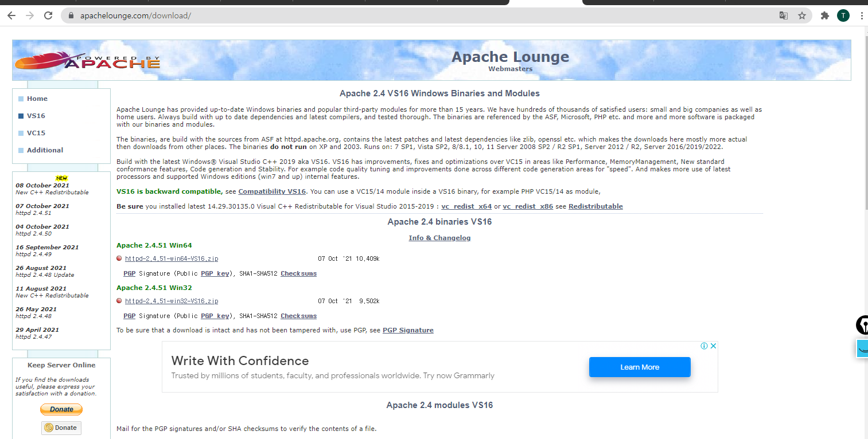Viewport: 868px width, 439px height.
Task: Open the profile avatar T
Action: [x=843, y=15]
